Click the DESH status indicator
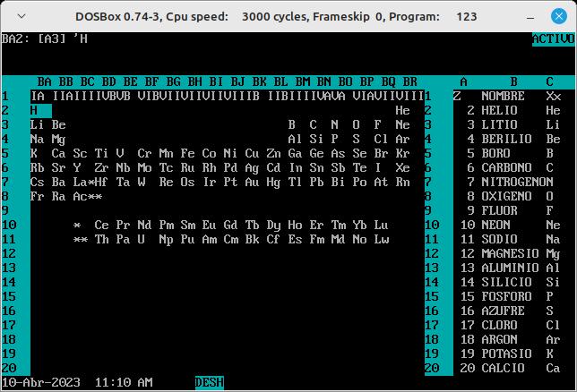Viewport: 577px width, 392px height. tap(209, 382)
